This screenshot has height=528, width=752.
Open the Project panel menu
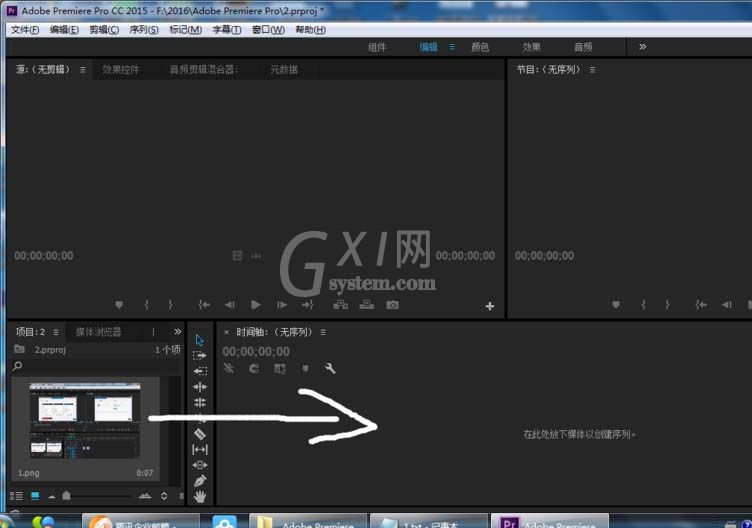pyautogui.click(x=56, y=332)
